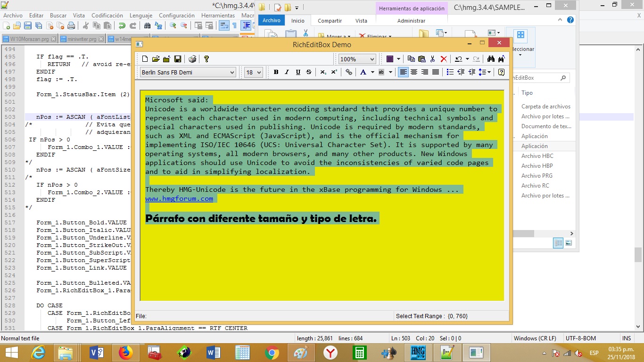Click the Notepad++ green Undo arrow
The image size is (644, 362).
click(x=122, y=26)
